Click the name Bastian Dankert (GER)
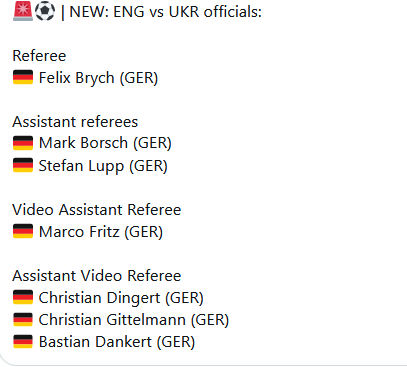The width and height of the screenshot is (407, 367). click(x=117, y=342)
